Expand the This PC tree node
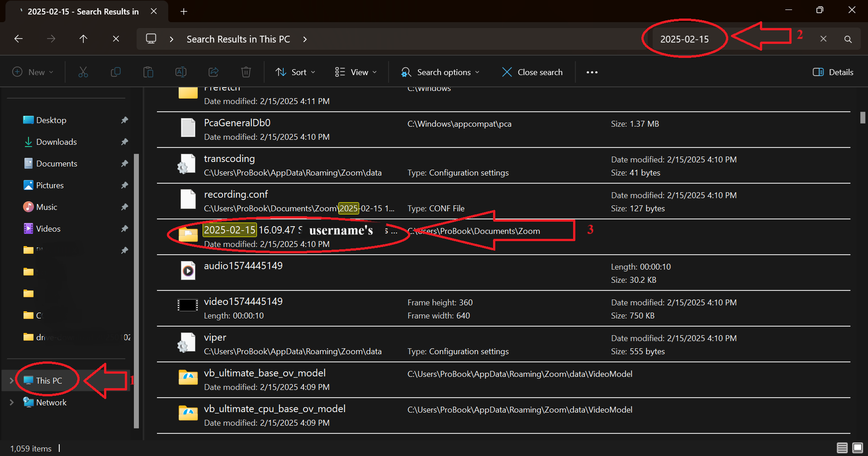This screenshot has height=456, width=868. pos(12,380)
